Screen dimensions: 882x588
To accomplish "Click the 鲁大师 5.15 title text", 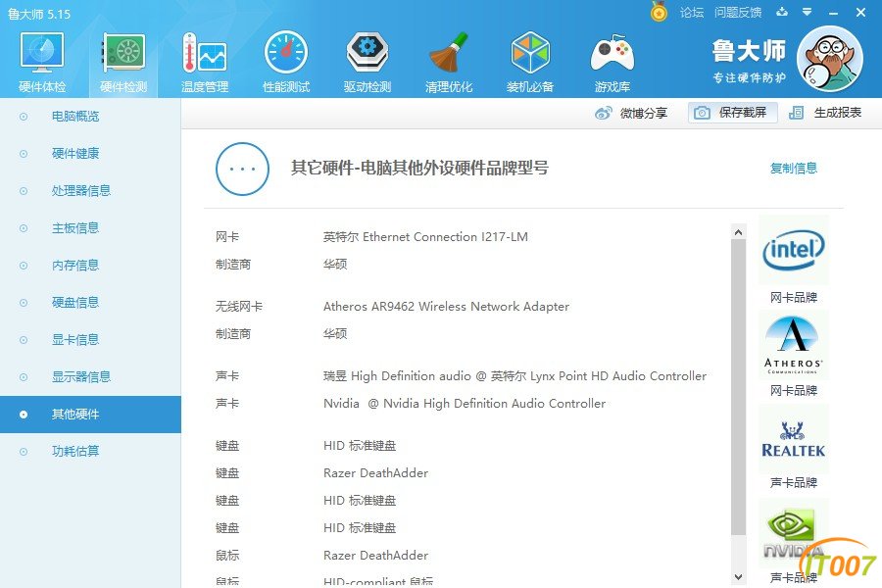I will pos(39,14).
